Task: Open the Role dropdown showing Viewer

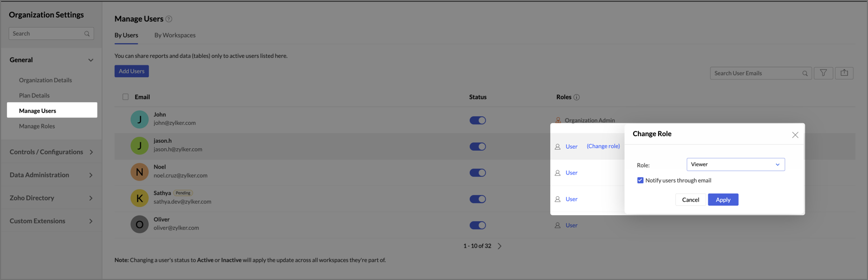Action: pos(735,164)
